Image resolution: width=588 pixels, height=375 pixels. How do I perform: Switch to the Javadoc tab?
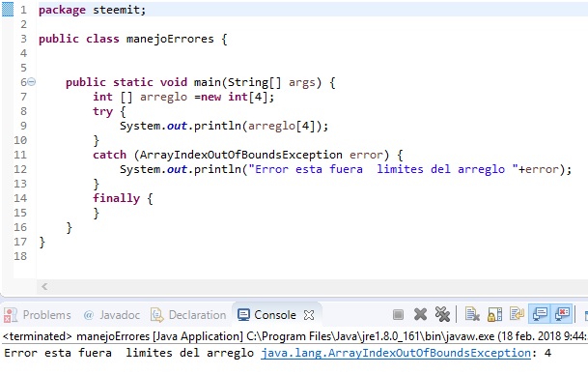pos(112,314)
